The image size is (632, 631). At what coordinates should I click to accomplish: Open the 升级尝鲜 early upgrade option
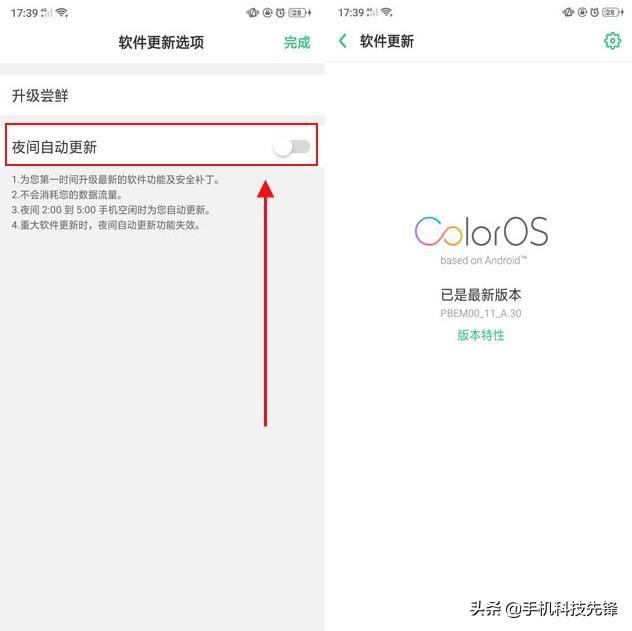click(x=162, y=96)
